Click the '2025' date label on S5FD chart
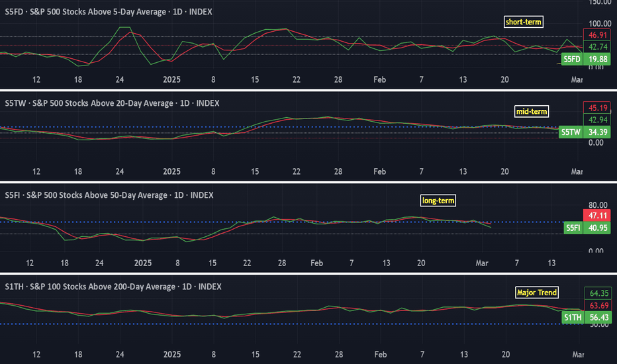The height and width of the screenshot is (364, 617). tap(171, 80)
